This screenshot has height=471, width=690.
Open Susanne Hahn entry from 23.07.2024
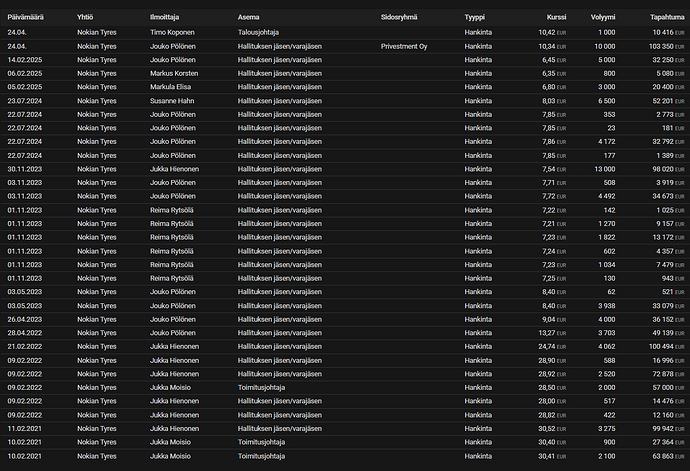(172, 101)
